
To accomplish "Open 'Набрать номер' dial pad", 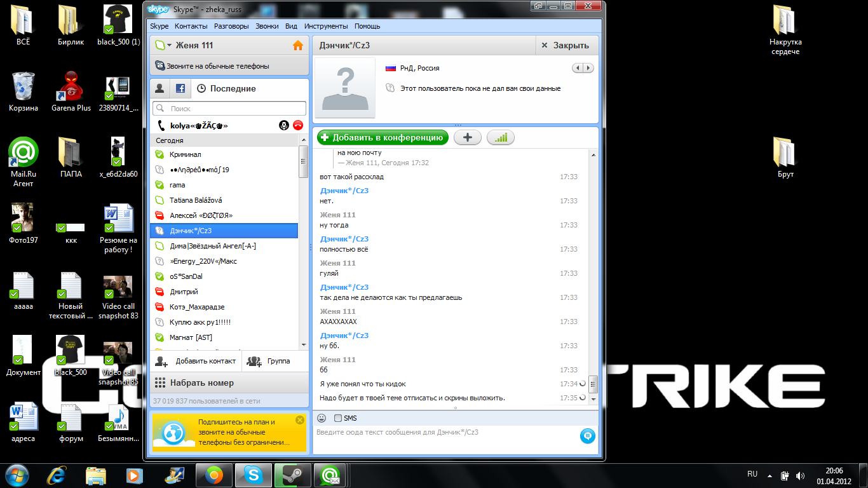I will (229, 383).
